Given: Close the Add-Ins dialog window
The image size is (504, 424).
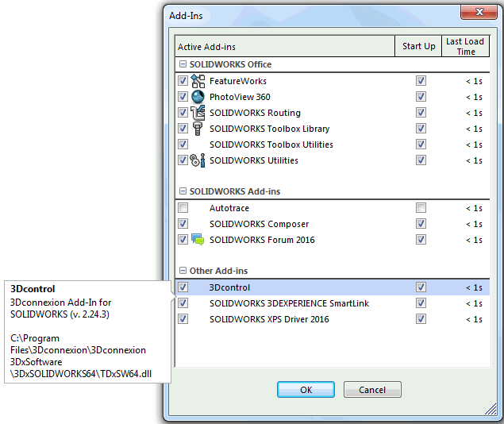Looking at the screenshot, I should 479,13.
